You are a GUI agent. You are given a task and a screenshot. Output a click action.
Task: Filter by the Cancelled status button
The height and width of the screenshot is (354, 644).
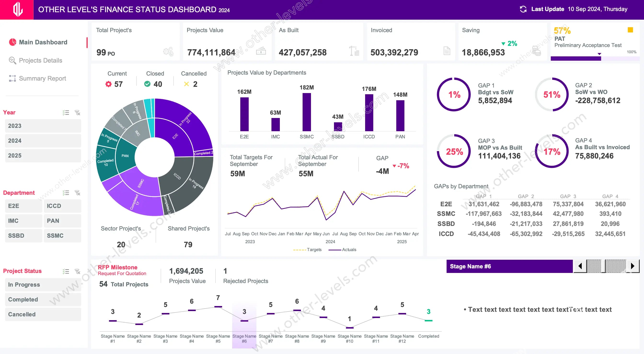43,314
